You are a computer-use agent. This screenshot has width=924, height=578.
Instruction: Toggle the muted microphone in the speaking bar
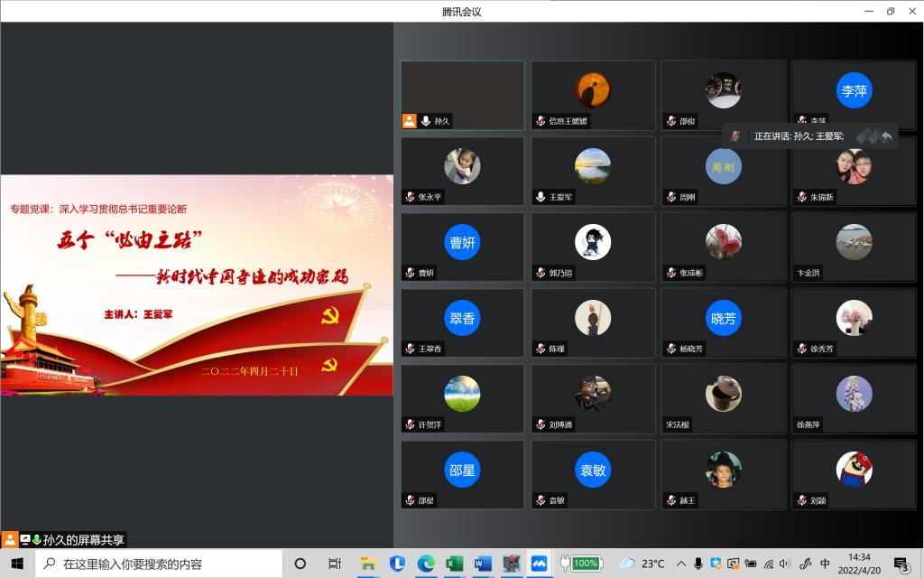pos(735,135)
